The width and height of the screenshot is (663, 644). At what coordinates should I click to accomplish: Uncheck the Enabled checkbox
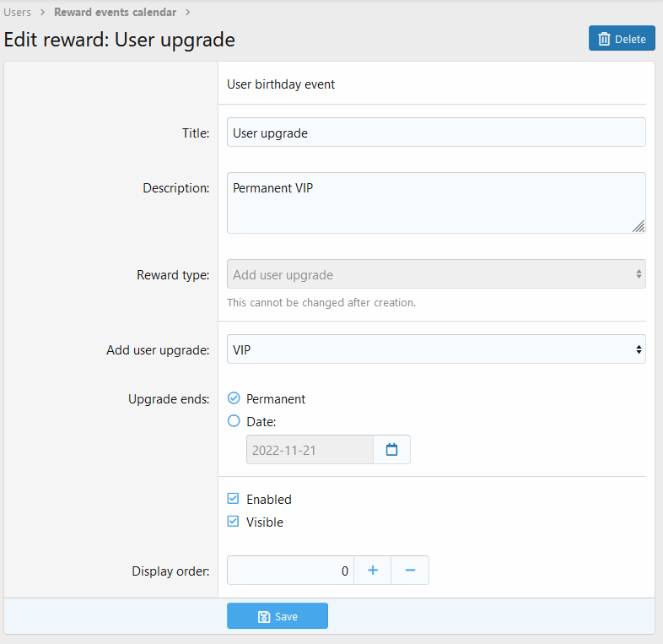233,499
